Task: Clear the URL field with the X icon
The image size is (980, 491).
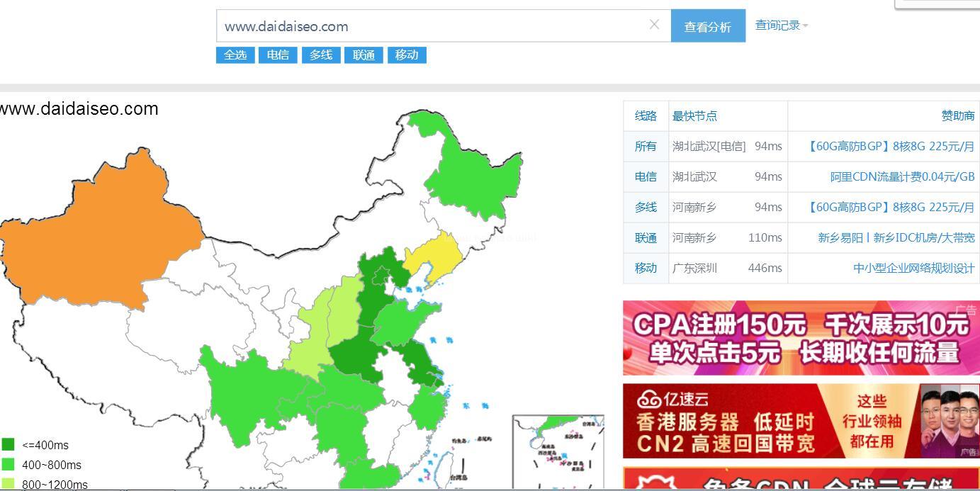Action: 654,25
